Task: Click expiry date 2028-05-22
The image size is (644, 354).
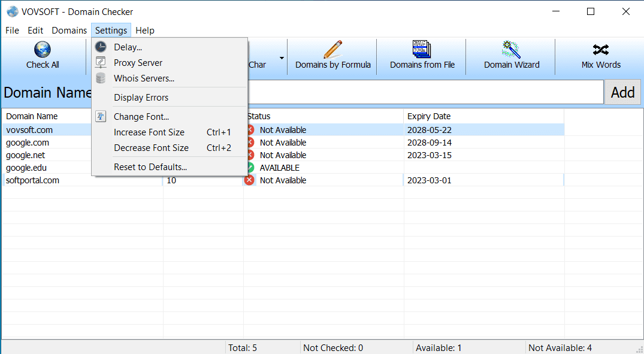Action: [429, 130]
